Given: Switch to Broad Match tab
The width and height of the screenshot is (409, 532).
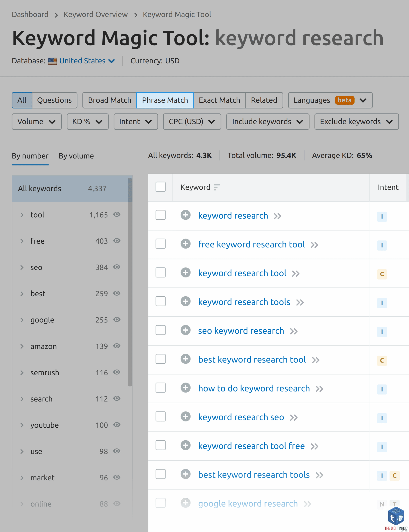Looking at the screenshot, I should pyautogui.click(x=109, y=100).
